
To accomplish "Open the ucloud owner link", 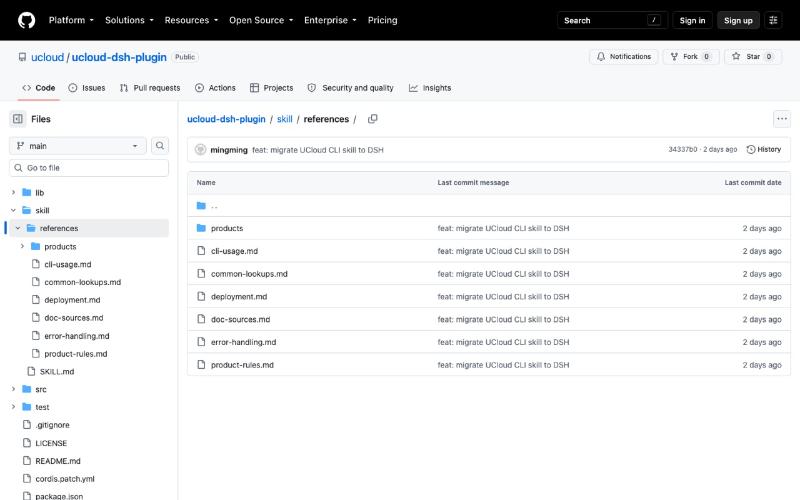I will (x=47, y=57).
